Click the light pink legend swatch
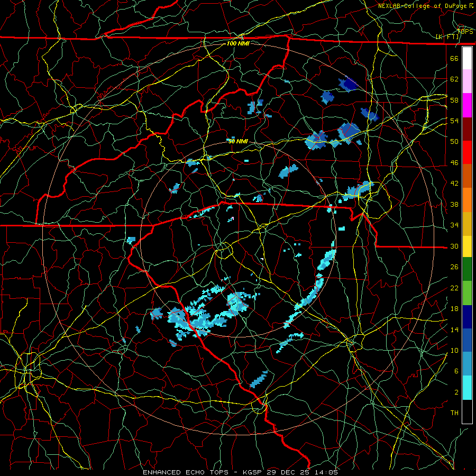 click(x=467, y=81)
